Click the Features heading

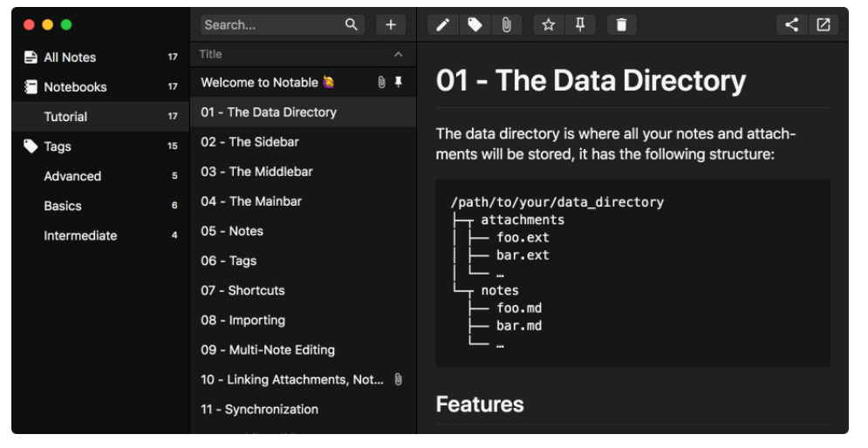click(x=480, y=404)
